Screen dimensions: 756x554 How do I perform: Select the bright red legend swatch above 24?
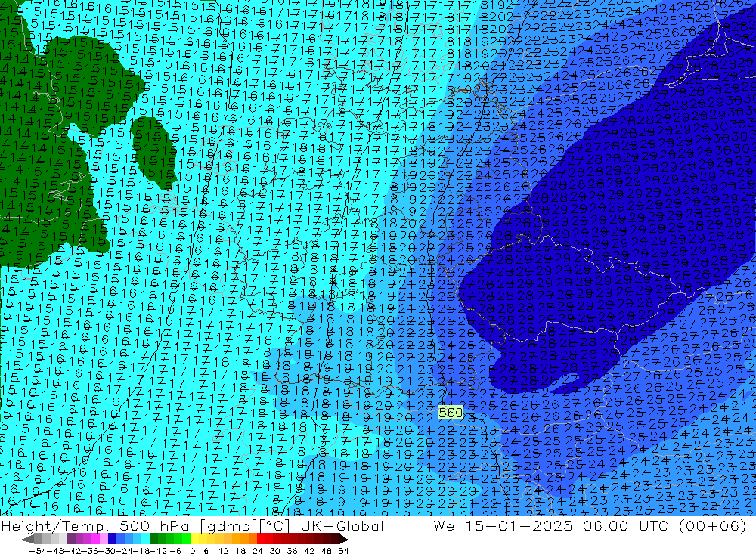click(261, 539)
